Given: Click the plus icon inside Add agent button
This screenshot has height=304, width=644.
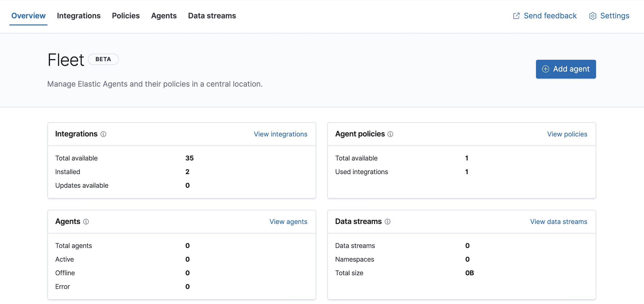Looking at the screenshot, I should tap(545, 69).
